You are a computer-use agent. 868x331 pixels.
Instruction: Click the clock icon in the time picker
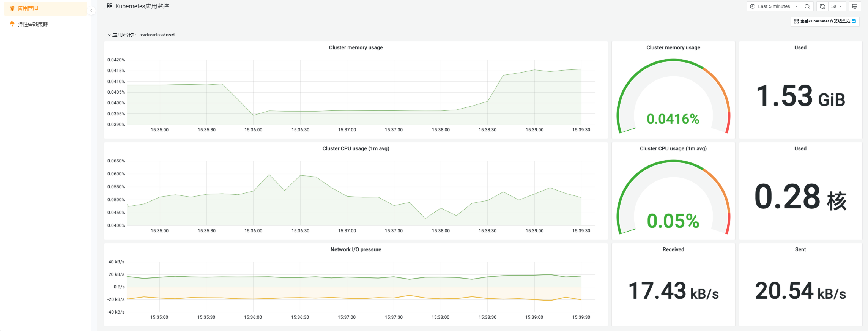[x=753, y=6]
